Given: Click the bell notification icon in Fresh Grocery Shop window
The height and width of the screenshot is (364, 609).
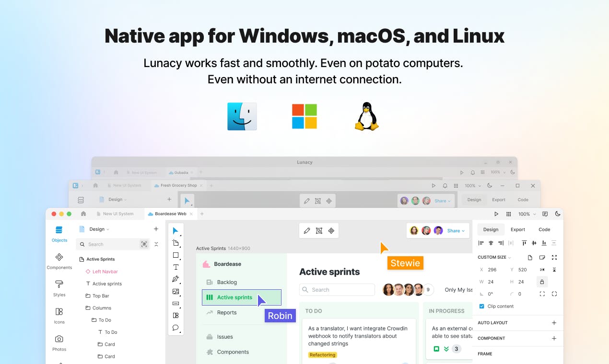Looking at the screenshot, I should coord(445,186).
